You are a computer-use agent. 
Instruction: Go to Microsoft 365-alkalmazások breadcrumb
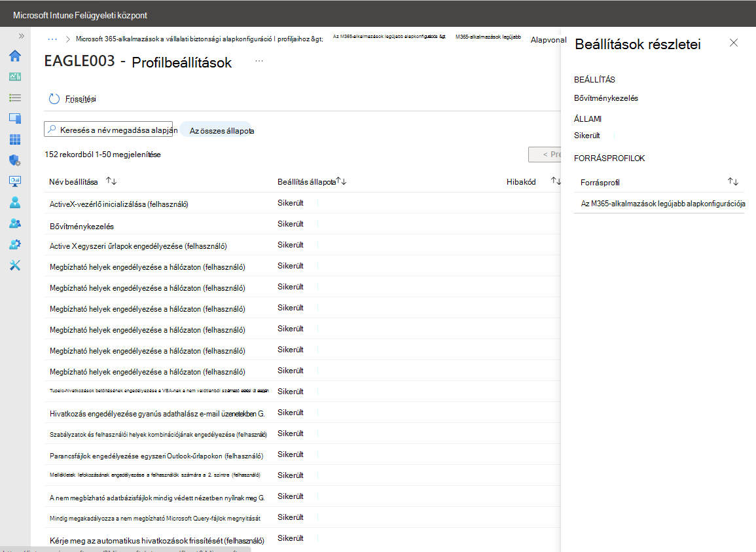coord(199,39)
